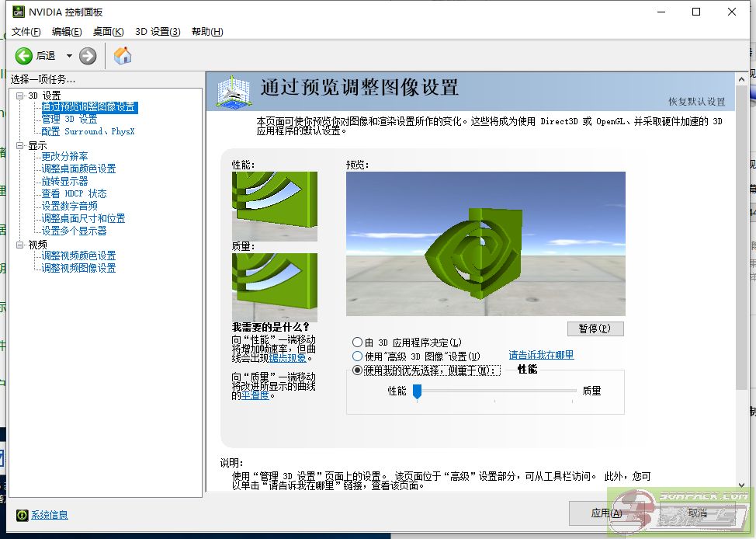Click the 暂停(P) button to pause preview
Image resolution: width=756 pixels, height=539 pixels.
pos(595,329)
